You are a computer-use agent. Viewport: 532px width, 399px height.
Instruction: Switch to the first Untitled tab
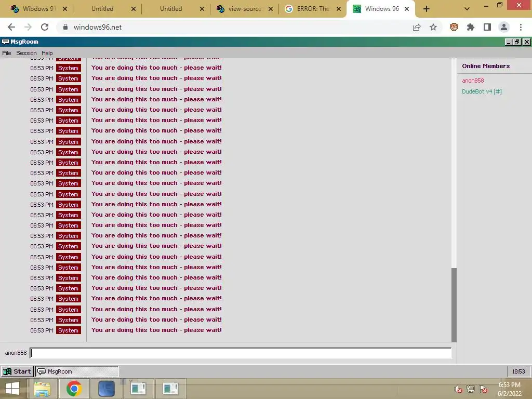tap(102, 9)
